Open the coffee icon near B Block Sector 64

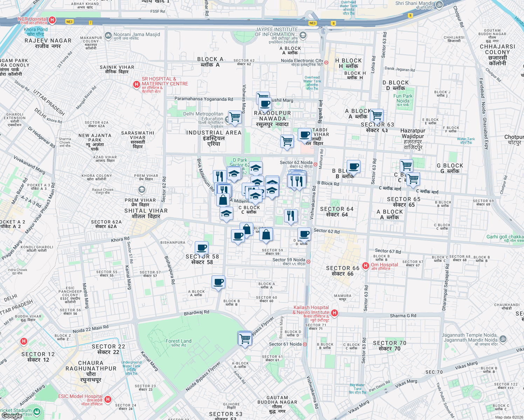point(353,166)
